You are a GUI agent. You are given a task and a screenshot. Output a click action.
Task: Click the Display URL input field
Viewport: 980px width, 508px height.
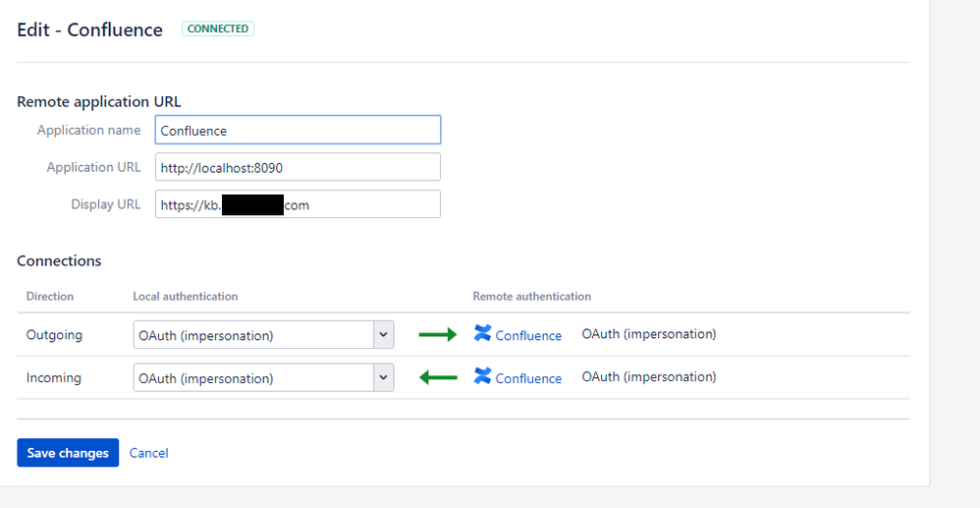point(299,204)
